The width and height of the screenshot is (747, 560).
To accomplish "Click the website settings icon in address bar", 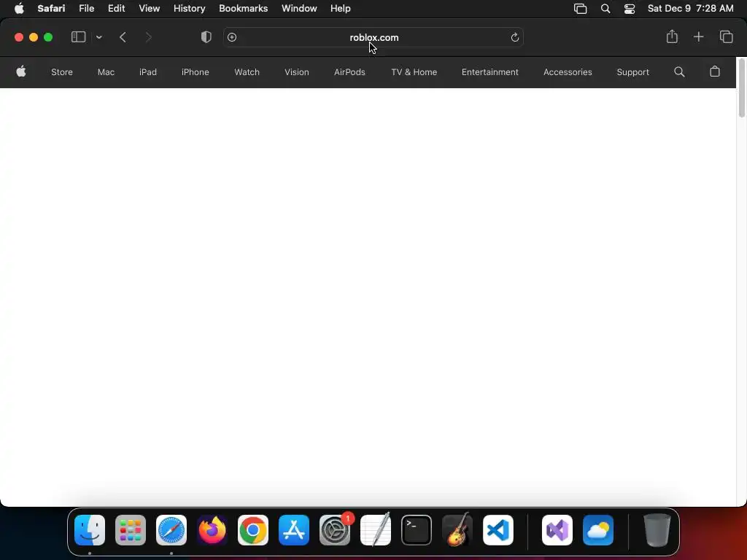I will tap(232, 37).
